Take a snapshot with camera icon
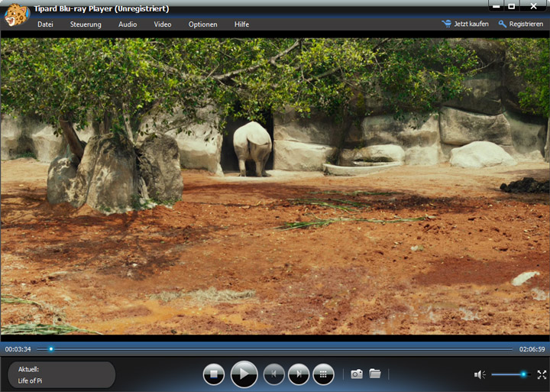 [x=357, y=374]
